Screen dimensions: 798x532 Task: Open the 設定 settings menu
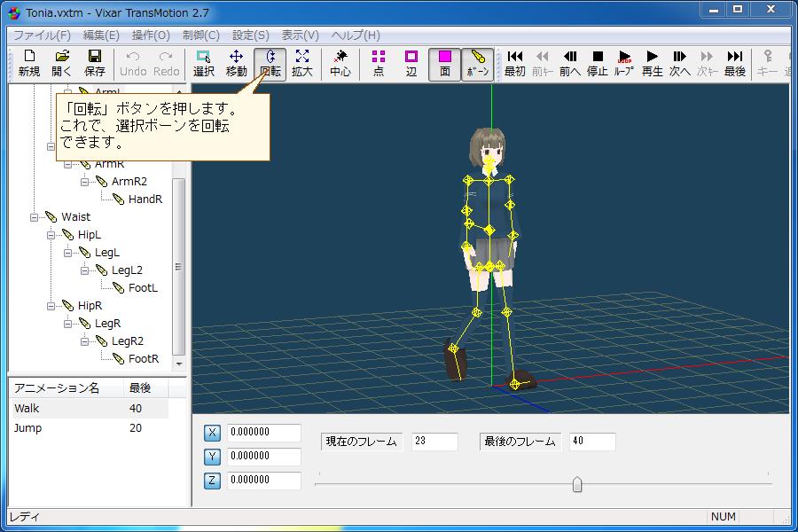248,35
